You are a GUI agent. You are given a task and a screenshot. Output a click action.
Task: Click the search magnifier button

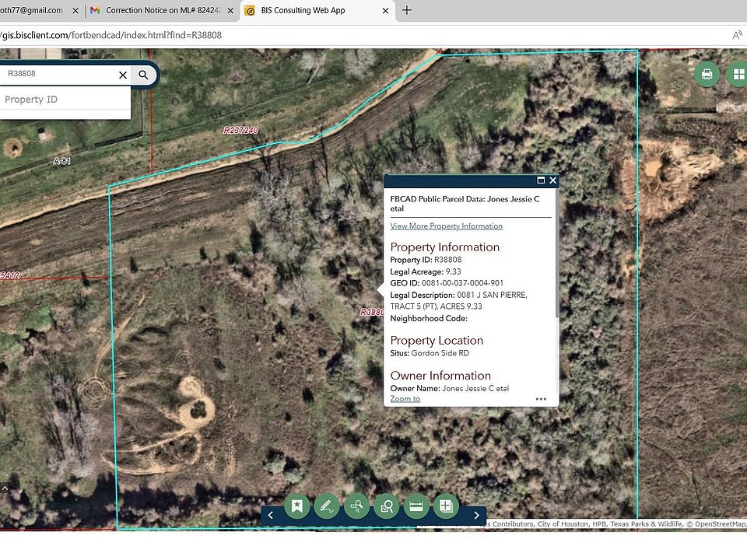[144, 75]
